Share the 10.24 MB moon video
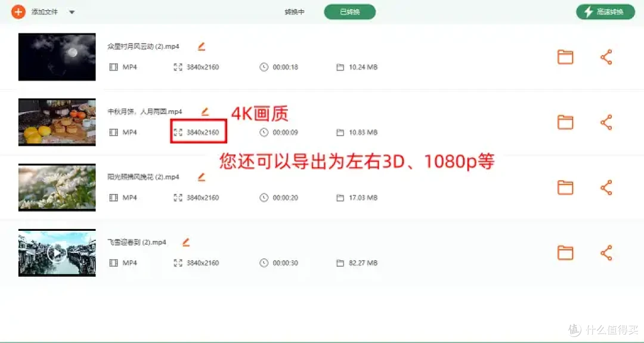This screenshot has width=644, height=343. [606, 57]
